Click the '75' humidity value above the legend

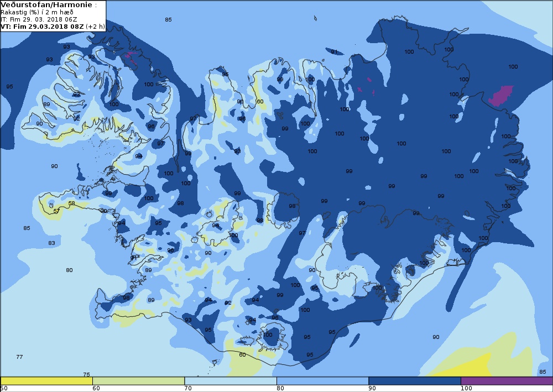(86, 374)
